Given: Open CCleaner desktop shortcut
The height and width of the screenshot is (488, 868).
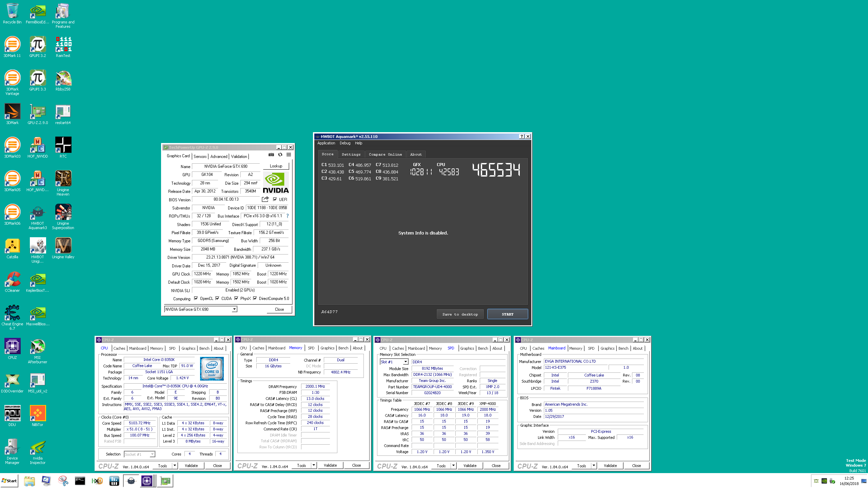Looking at the screenshot, I should pyautogui.click(x=12, y=282).
